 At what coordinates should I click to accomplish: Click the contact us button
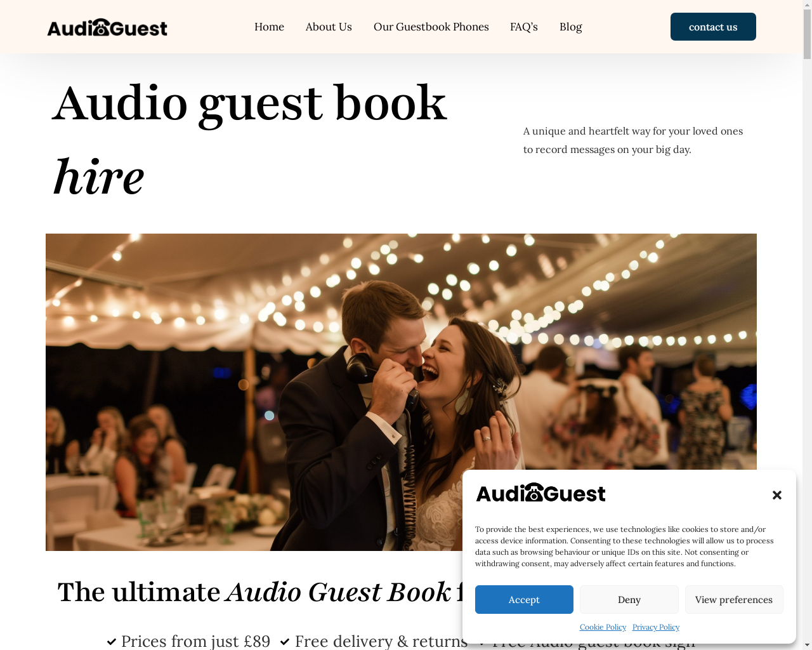pyautogui.click(x=713, y=27)
